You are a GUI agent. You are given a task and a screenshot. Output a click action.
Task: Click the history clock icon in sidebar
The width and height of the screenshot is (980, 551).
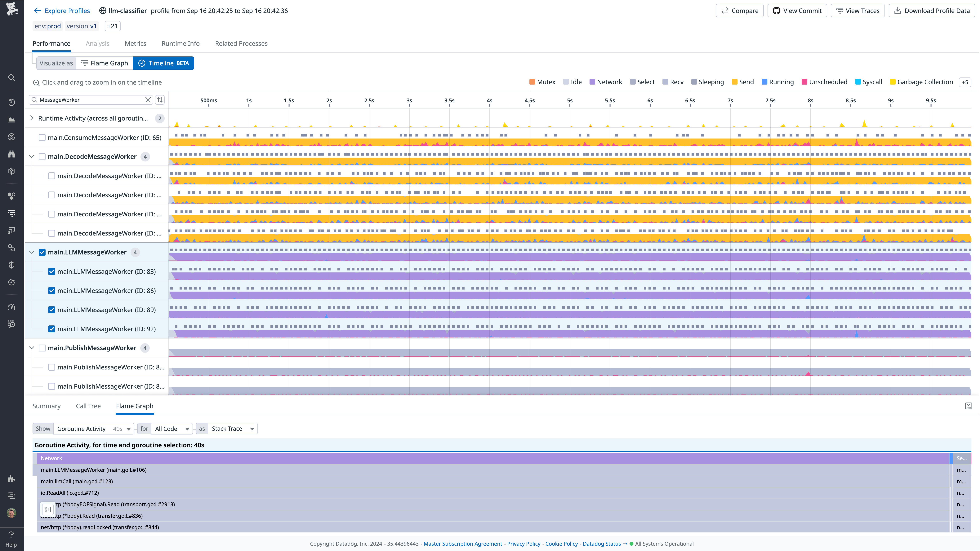point(11,102)
